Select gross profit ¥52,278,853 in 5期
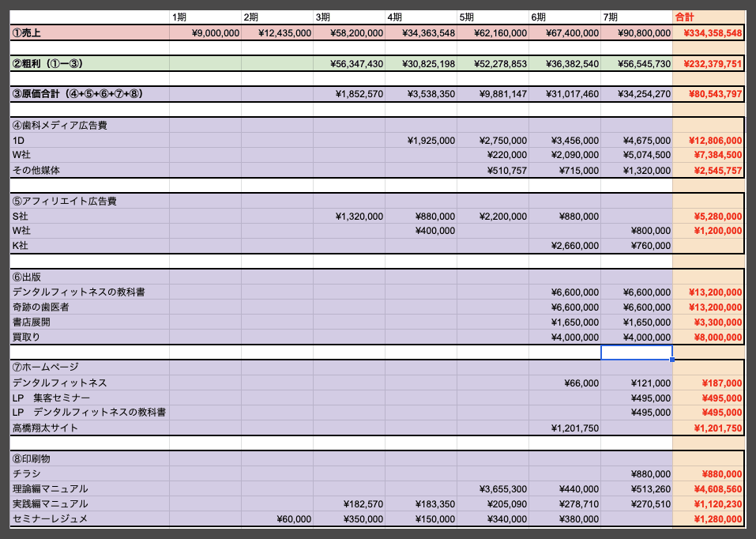This screenshot has width=756, height=539. click(493, 63)
